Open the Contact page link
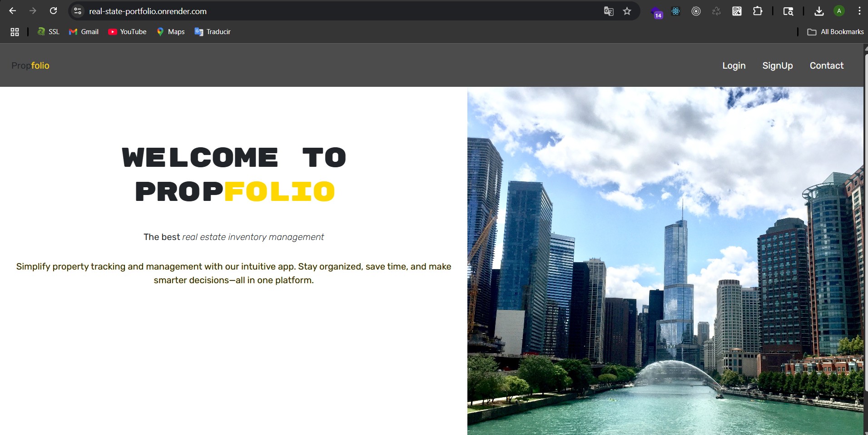868x435 pixels. point(826,65)
